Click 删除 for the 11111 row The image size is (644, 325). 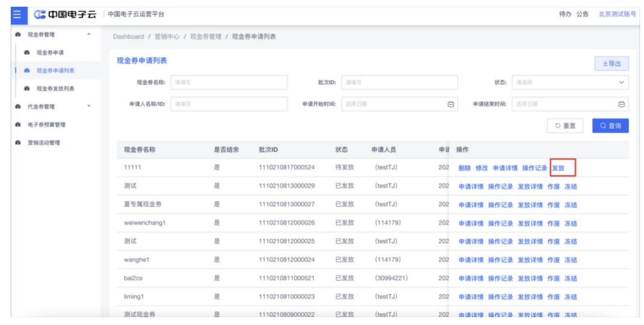pos(465,168)
